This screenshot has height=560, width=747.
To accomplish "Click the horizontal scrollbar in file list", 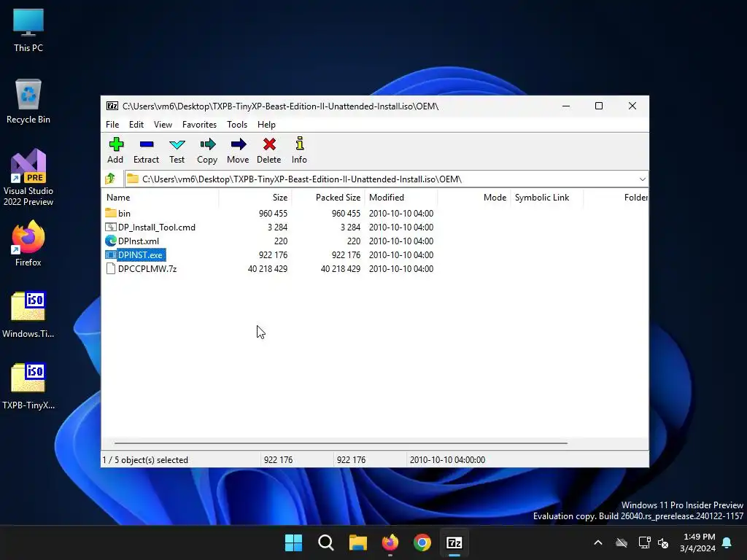I will (x=341, y=443).
